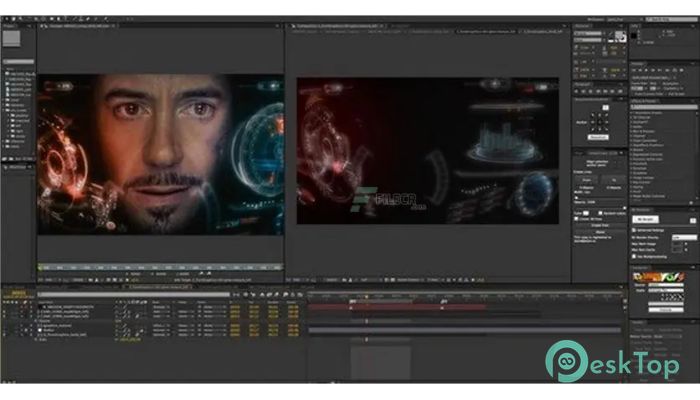Image resolution: width=700 pixels, height=400 pixels.
Task: Click the BG Render button
Action: (645, 219)
